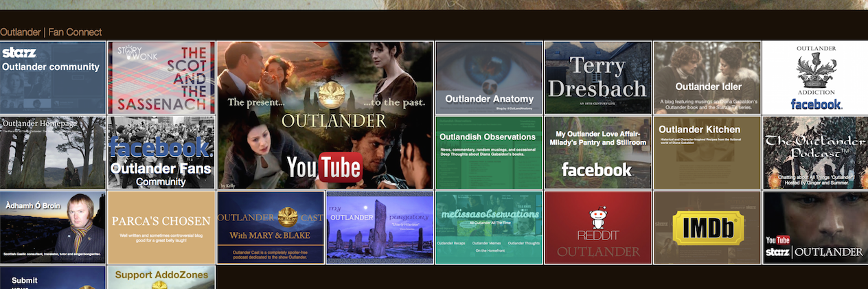
Task: Open the Àdhamh Ó Broin tile
Action: click(53, 227)
